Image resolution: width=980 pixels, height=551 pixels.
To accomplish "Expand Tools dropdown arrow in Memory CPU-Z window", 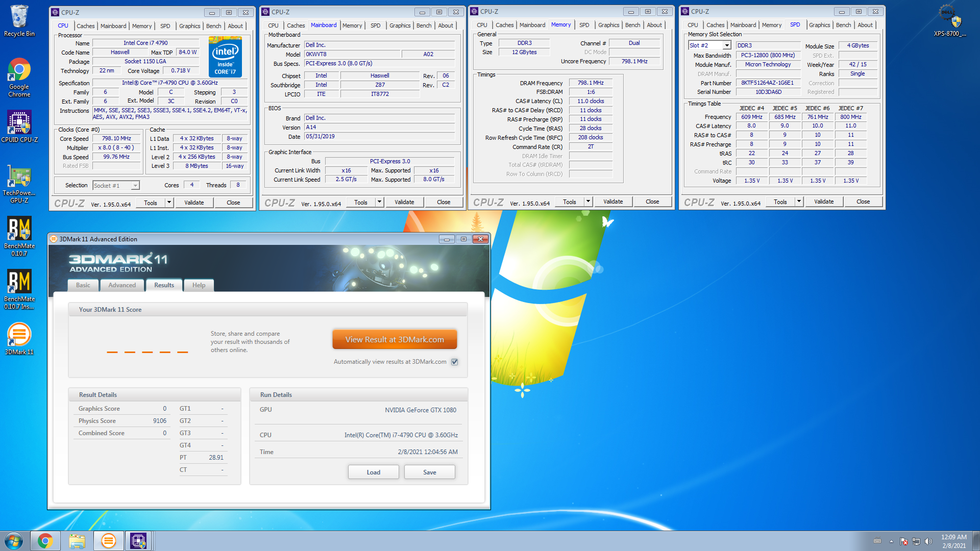I will pos(588,202).
